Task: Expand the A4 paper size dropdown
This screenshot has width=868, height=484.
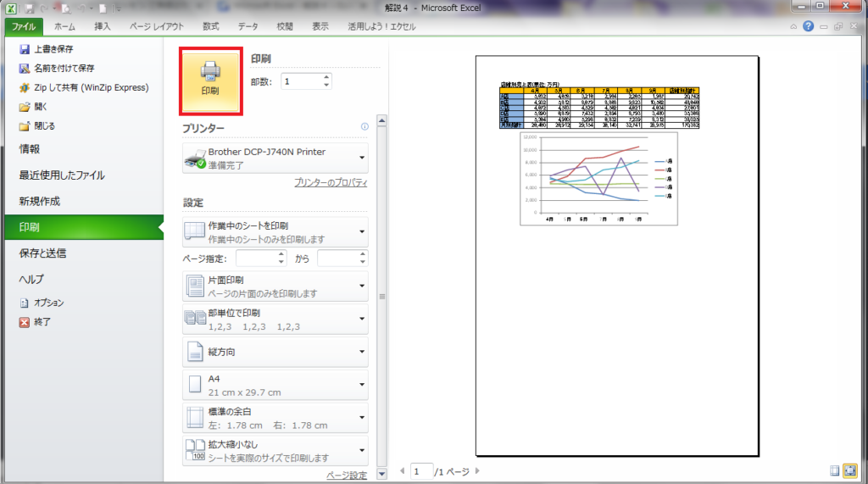Action: coord(275,385)
